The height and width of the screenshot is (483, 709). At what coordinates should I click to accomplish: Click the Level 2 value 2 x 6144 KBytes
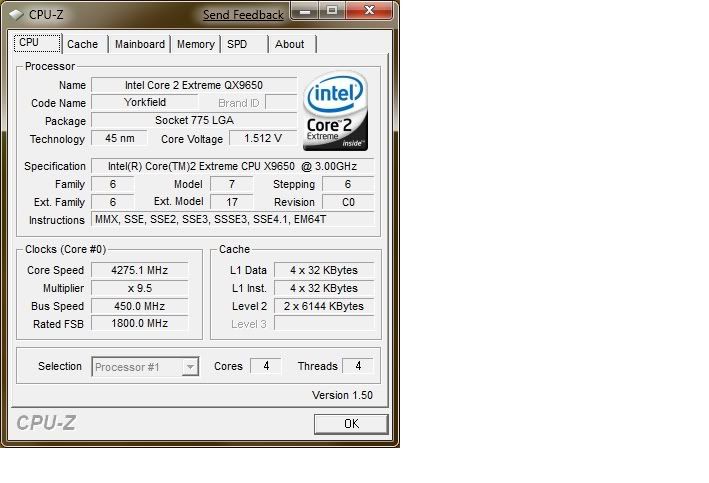324,306
